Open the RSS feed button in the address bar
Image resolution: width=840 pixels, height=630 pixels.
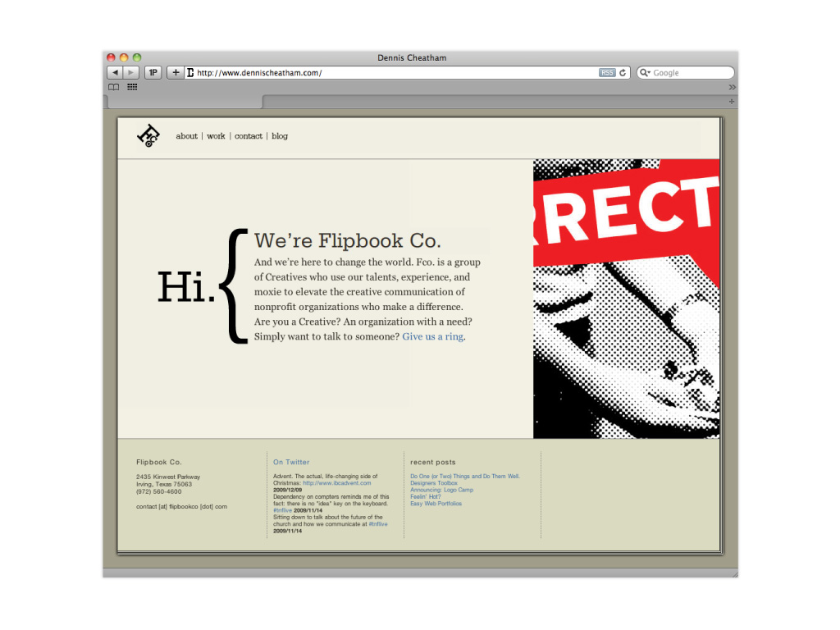click(607, 72)
